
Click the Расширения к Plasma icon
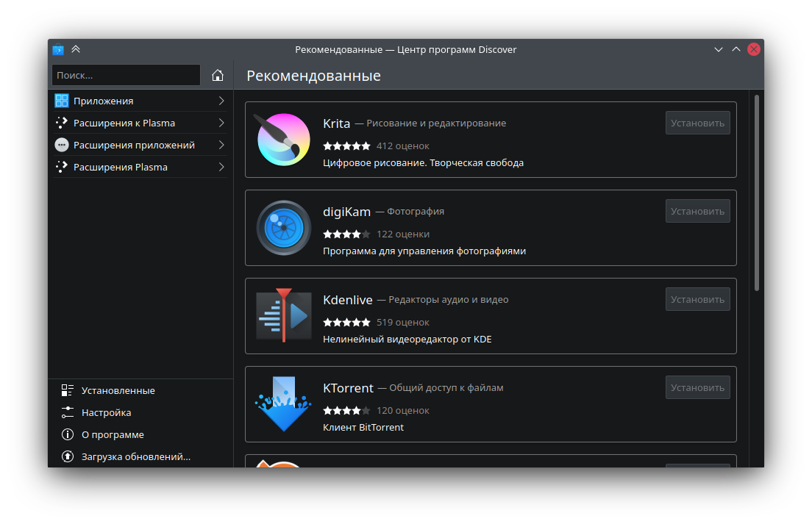tap(62, 123)
